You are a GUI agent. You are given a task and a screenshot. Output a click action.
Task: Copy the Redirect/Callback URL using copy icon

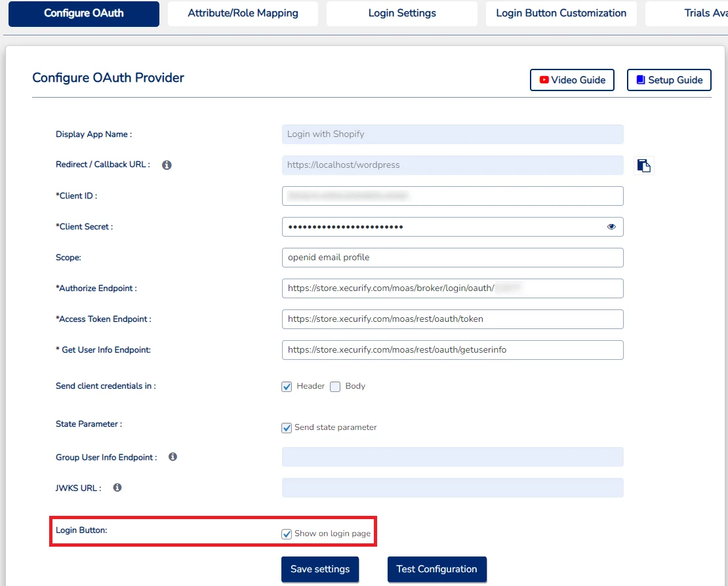click(x=643, y=165)
